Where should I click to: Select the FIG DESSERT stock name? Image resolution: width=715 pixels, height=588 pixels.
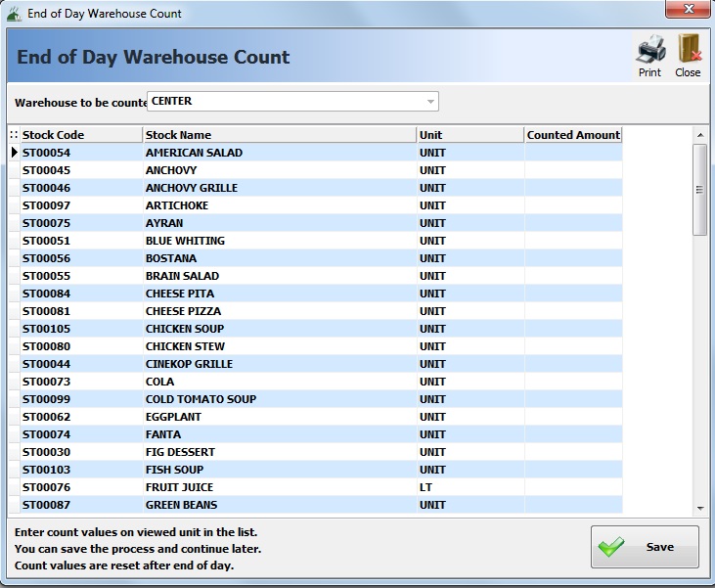click(180, 452)
